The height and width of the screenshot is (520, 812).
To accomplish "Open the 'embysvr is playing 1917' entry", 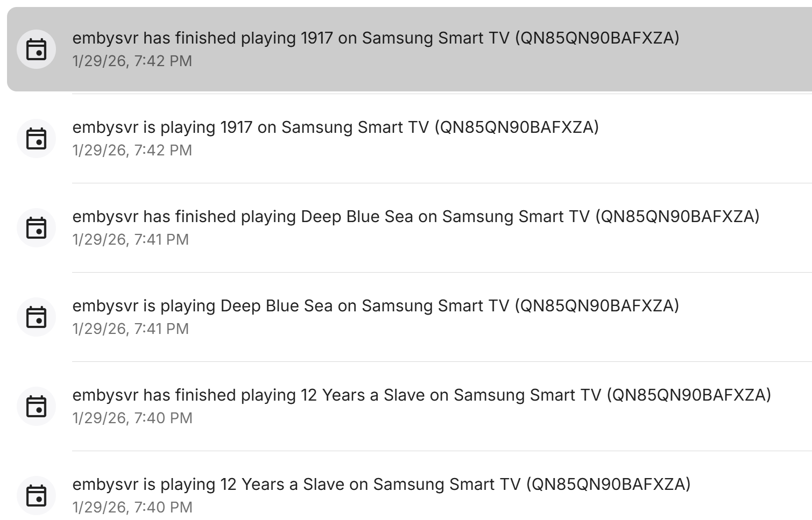I will tap(335, 127).
